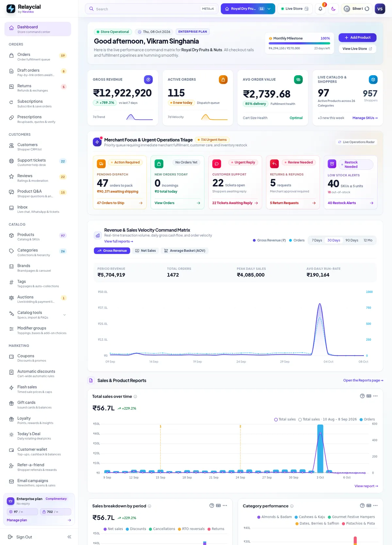This screenshot has height=545, width=392.
Task: Select the 30 Days range tab
Action: tap(334, 240)
